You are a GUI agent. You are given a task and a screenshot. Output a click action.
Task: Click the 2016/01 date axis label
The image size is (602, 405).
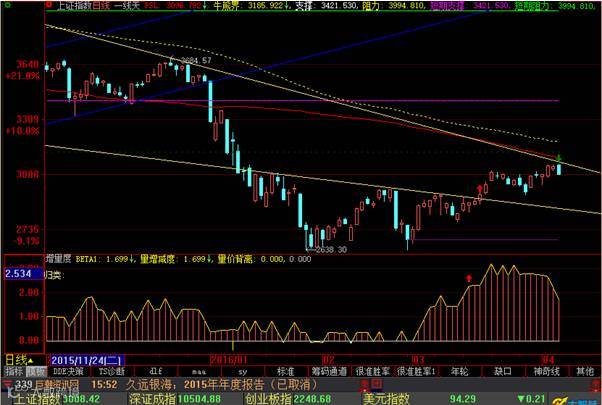(x=229, y=360)
